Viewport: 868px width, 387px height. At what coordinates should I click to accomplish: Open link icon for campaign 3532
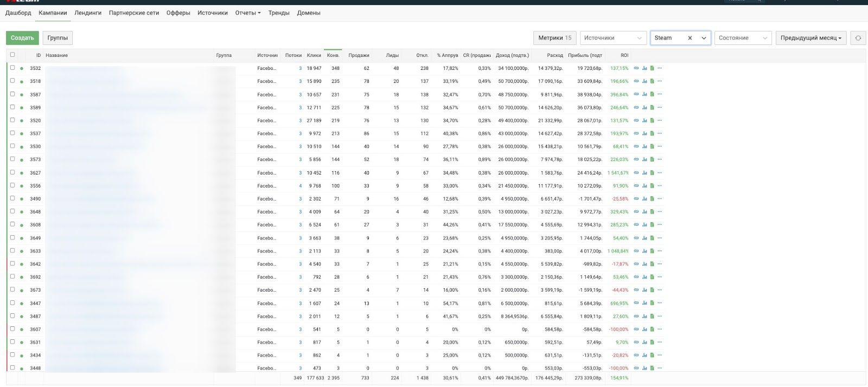(x=636, y=68)
